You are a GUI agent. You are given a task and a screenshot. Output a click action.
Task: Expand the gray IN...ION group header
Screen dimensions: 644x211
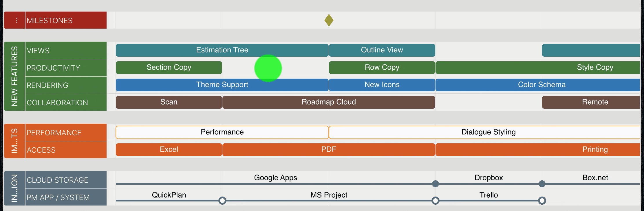pos(14,188)
